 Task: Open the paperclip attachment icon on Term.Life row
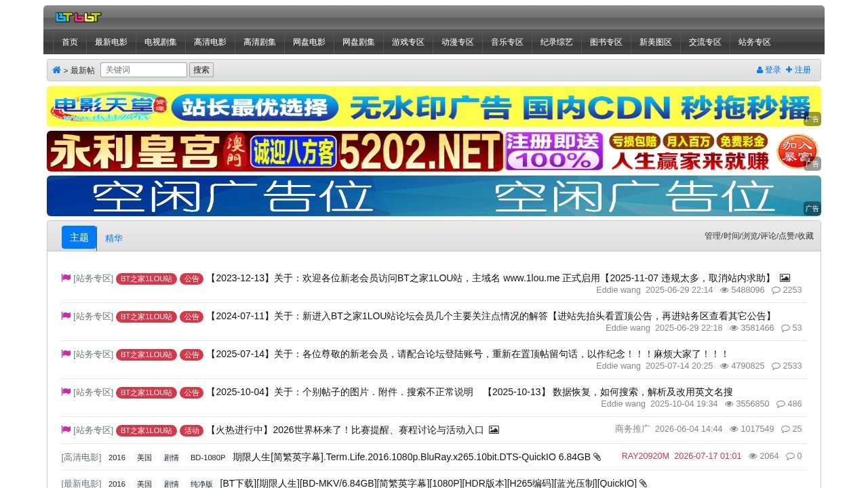point(597,457)
